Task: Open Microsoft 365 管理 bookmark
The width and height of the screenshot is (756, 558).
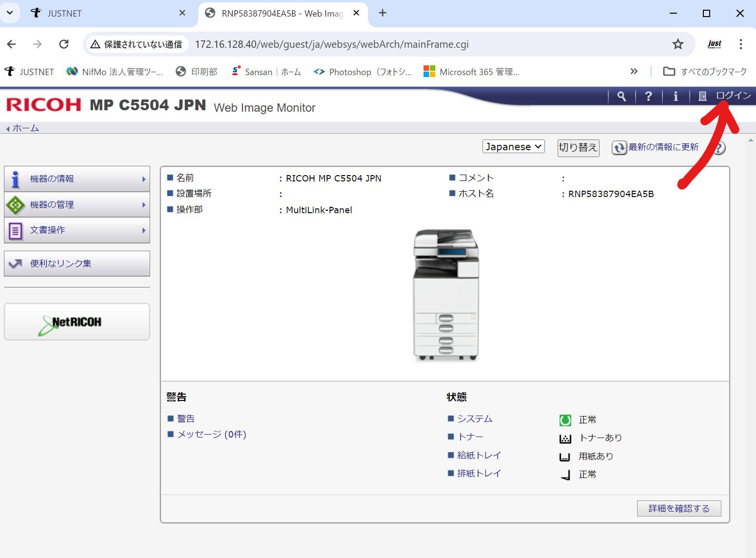Action: click(472, 72)
